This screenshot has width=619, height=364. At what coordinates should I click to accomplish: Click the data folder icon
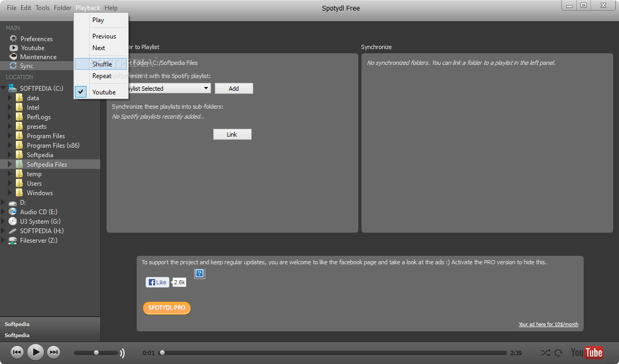click(x=20, y=98)
